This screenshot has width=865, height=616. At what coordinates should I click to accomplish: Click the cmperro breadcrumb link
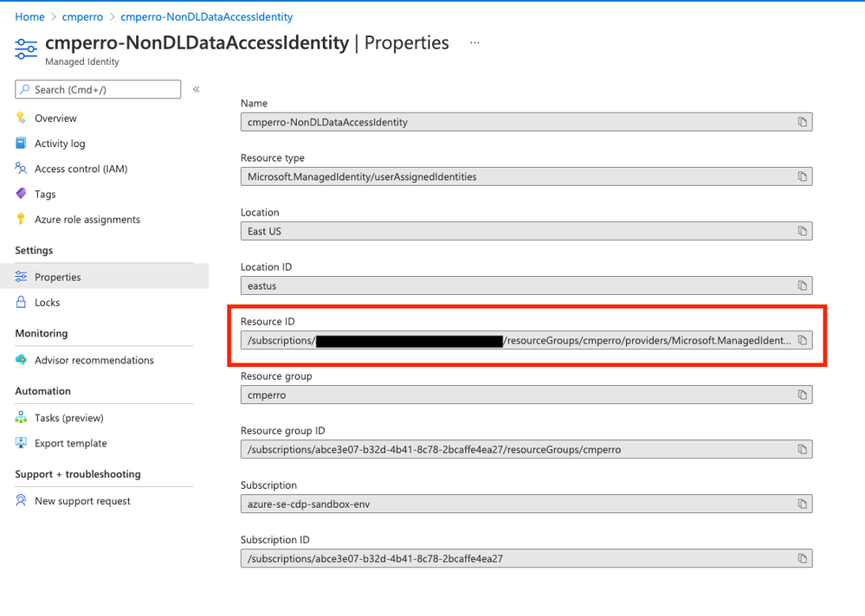[x=82, y=16]
